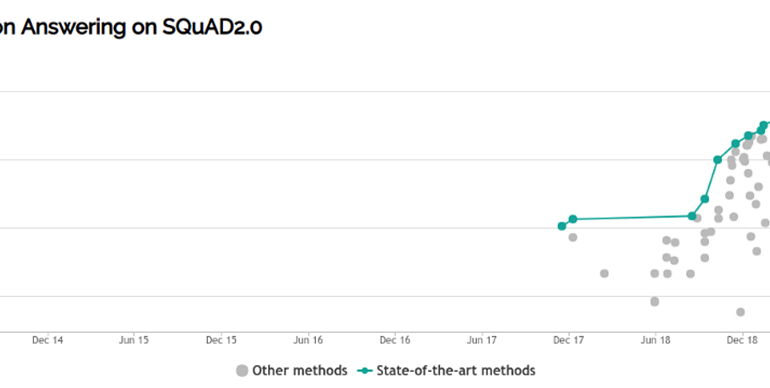770x388 pixels.
Task: Click the Jun 17 axis label
Action: 482,340
